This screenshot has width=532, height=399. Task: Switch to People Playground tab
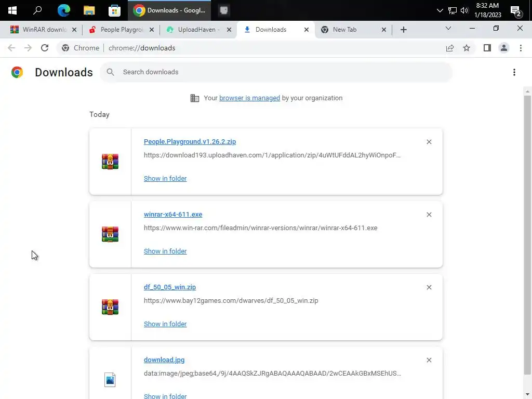(x=122, y=30)
